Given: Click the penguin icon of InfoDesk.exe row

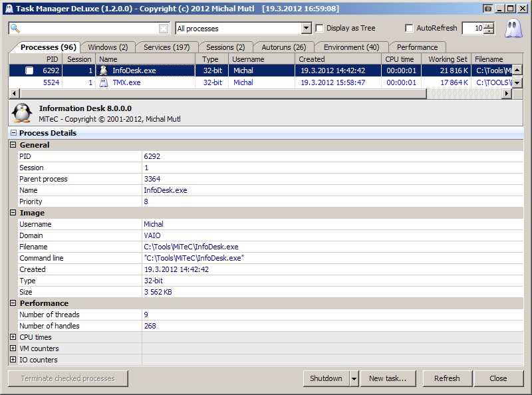Looking at the screenshot, I should [x=104, y=70].
